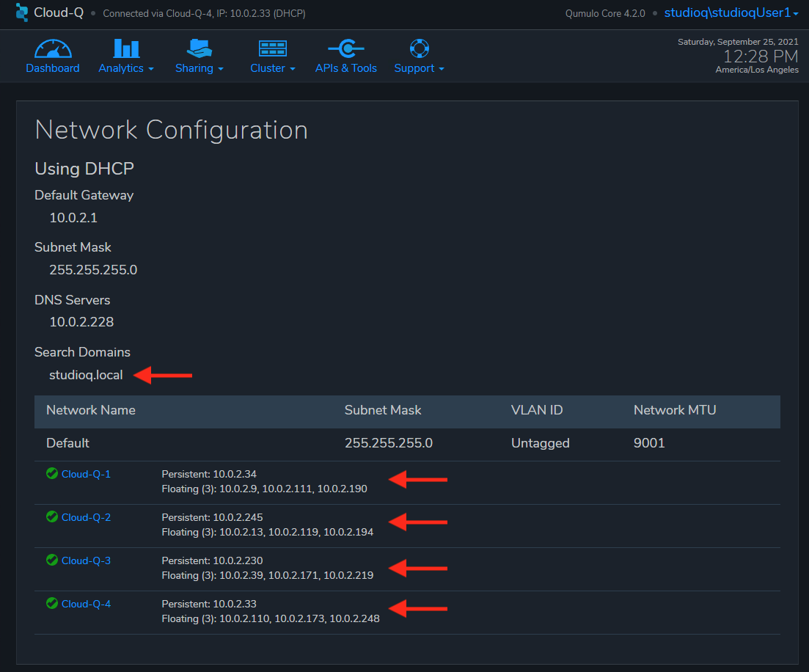Expand the Support dropdown menu

point(419,68)
